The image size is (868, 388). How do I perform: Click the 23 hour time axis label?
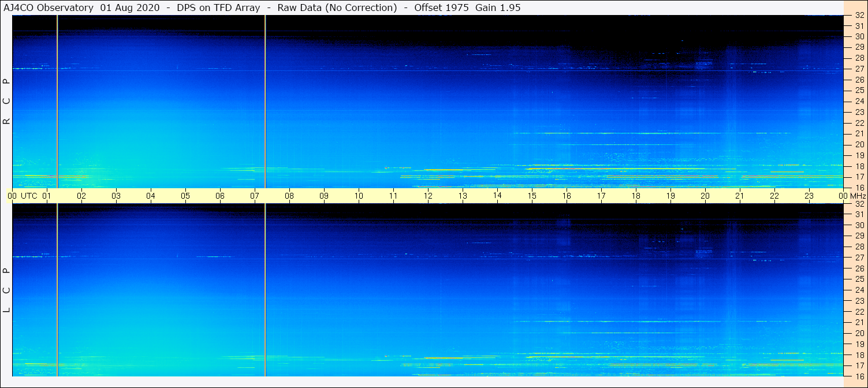point(809,196)
